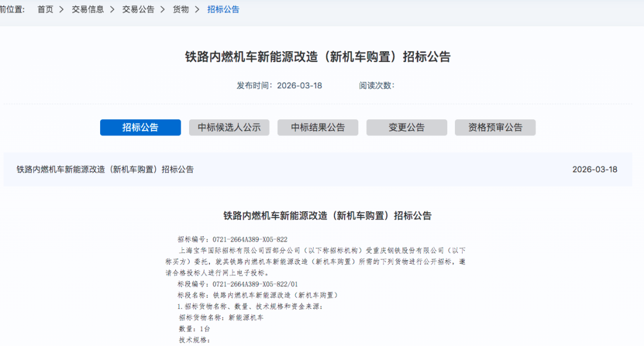Select the blue 招标公告 tab button
The image size is (644, 346).
(140, 128)
